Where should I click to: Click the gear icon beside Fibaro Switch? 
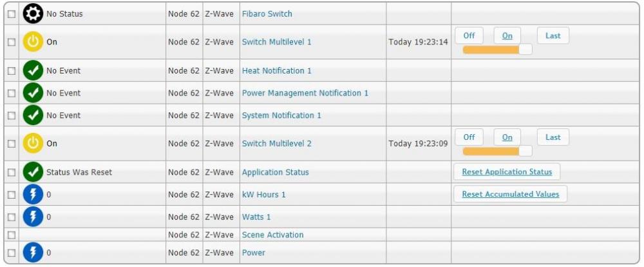point(33,14)
